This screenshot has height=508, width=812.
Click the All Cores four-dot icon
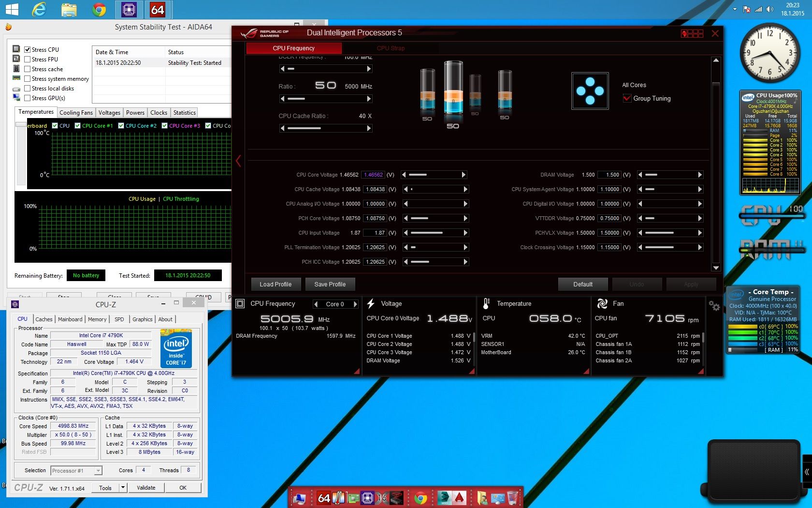pos(590,91)
